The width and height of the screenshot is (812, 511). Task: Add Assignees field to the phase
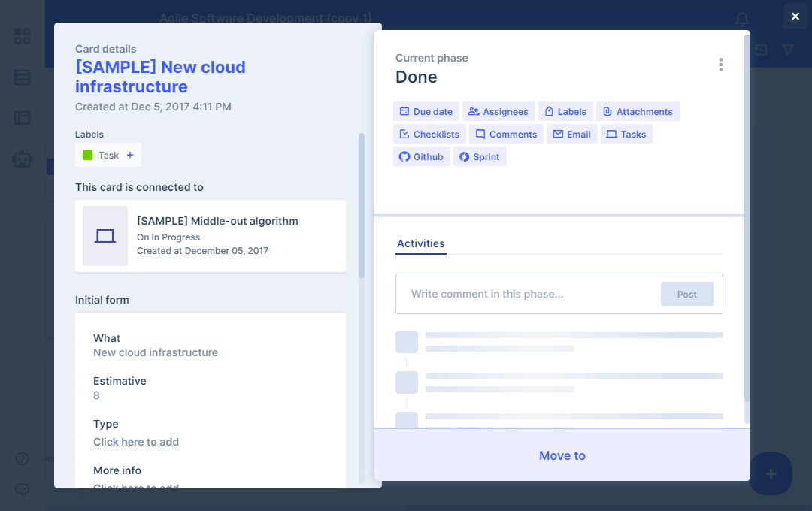(498, 112)
